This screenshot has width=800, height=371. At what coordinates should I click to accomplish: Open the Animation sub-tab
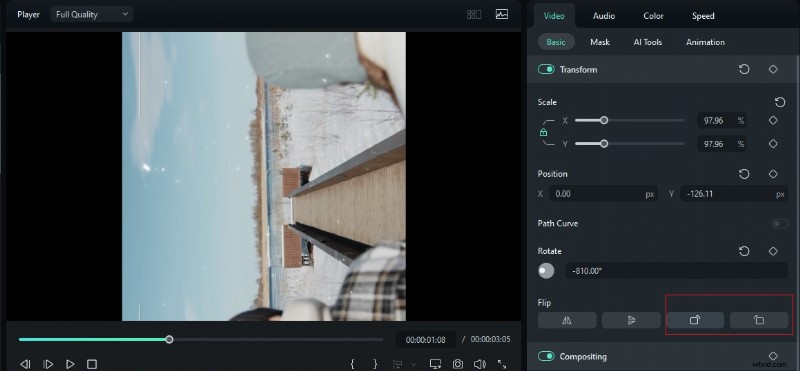click(705, 42)
